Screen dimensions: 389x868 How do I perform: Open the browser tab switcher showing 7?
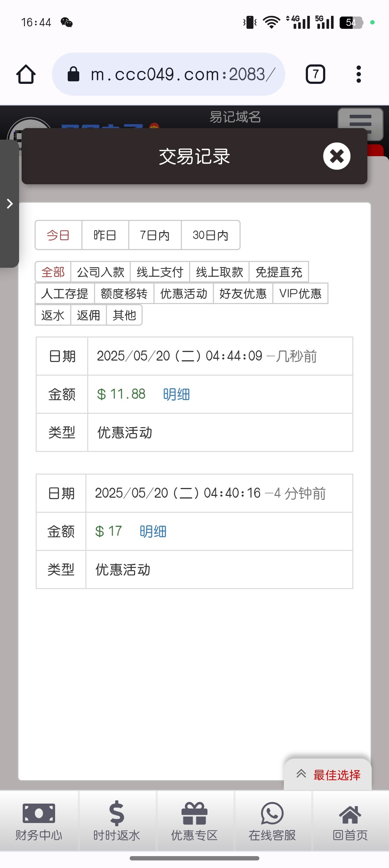[x=315, y=74]
